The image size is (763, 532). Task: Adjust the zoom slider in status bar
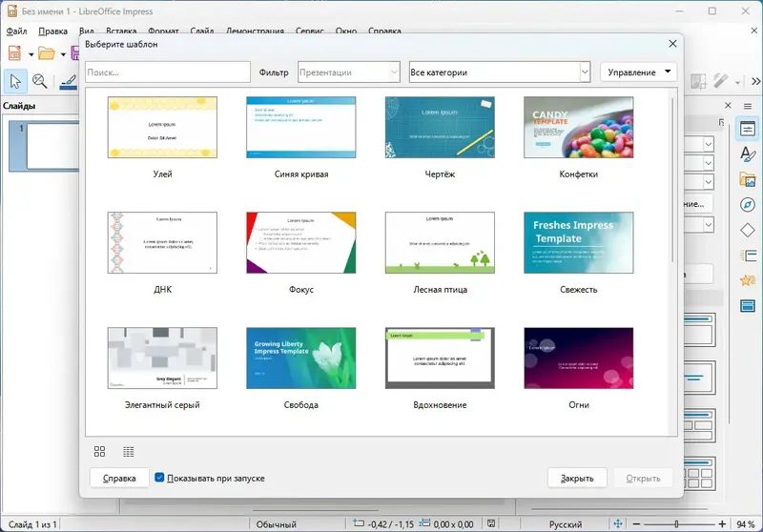676,524
